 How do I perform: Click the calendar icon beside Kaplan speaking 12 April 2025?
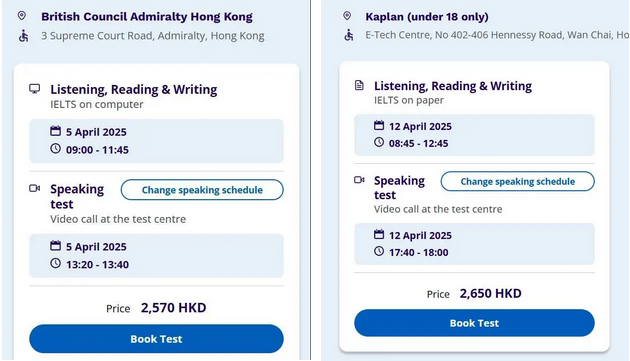coord(379,234)
